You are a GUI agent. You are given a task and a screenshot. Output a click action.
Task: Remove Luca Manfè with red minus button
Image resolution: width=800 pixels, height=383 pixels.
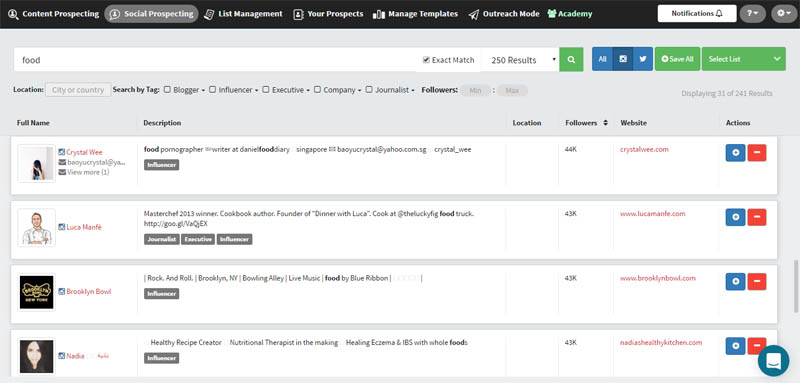click(x=757, y=217)
